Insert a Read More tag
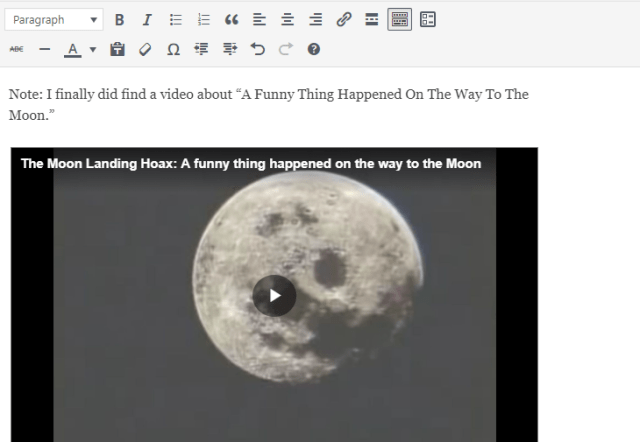640x442 pixels. coord(372,20)
